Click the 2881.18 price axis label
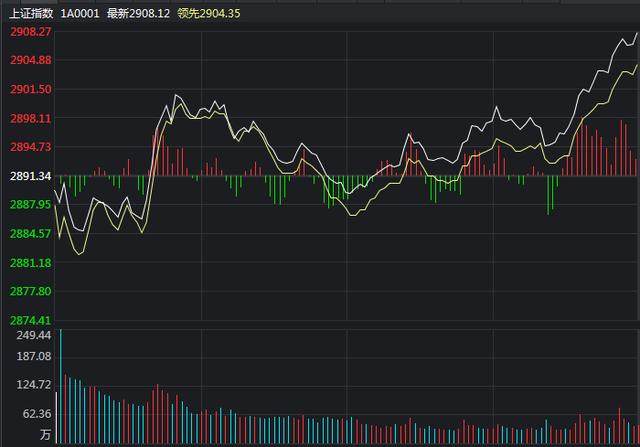Image resolution: width=640 pixels, height=447 pixels. click(31, 262)
